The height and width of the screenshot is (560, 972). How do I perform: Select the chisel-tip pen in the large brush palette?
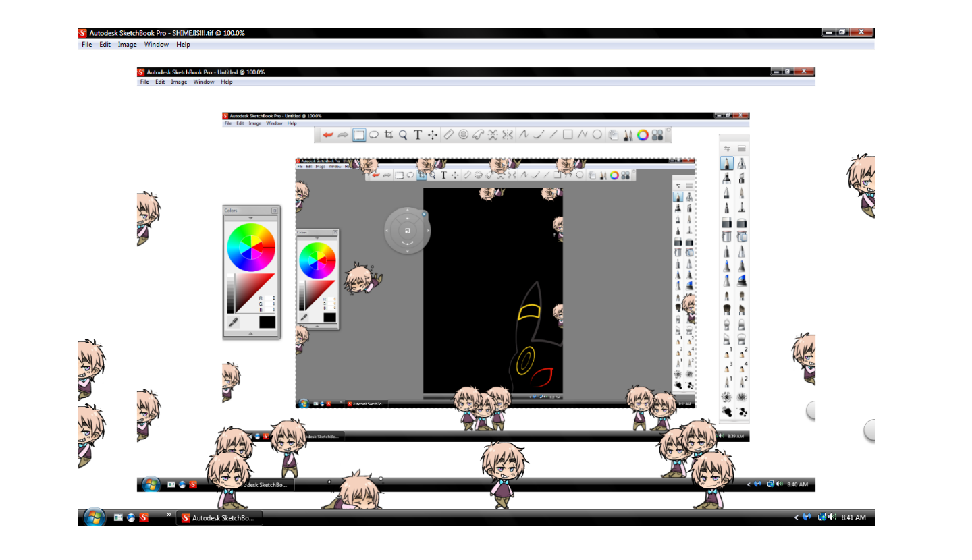point(742,178)
